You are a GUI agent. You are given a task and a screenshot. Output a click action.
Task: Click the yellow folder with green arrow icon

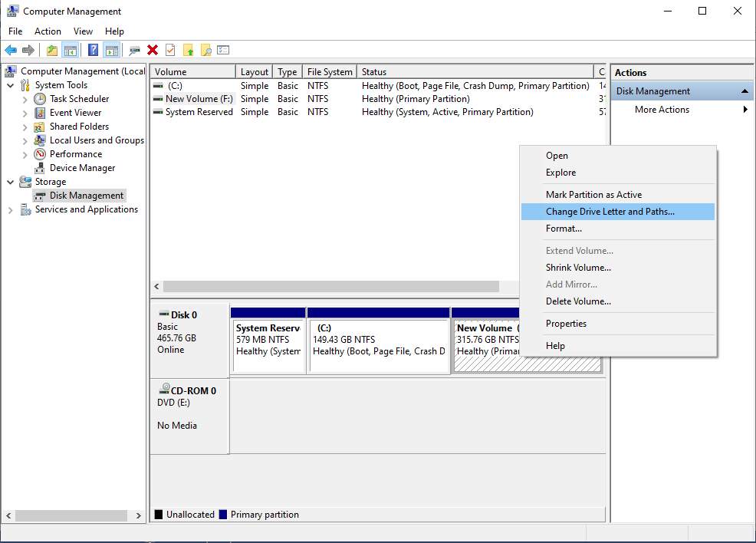pyautogui.click(x=189, y=50)
